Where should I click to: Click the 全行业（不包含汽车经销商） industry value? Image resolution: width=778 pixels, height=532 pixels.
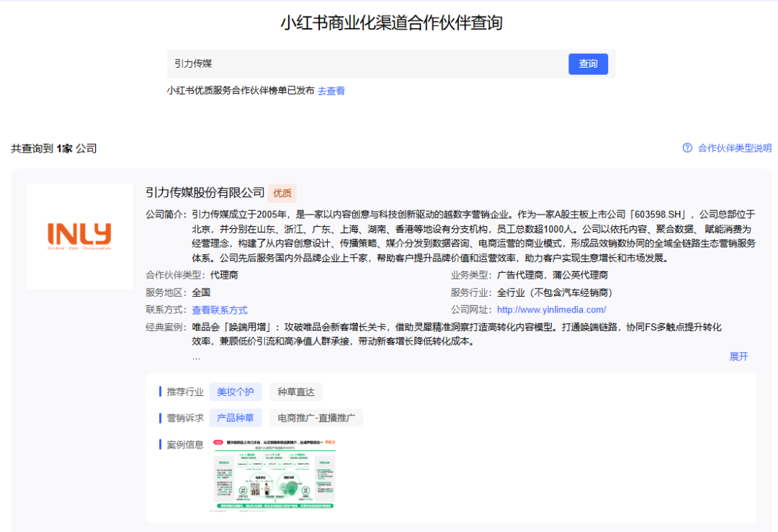(555, 292)
